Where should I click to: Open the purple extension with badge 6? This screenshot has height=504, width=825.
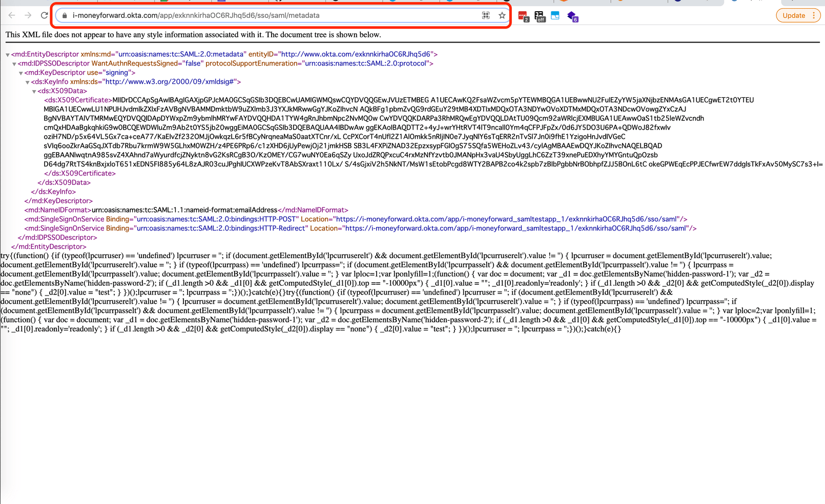click(x=572, y=16)
